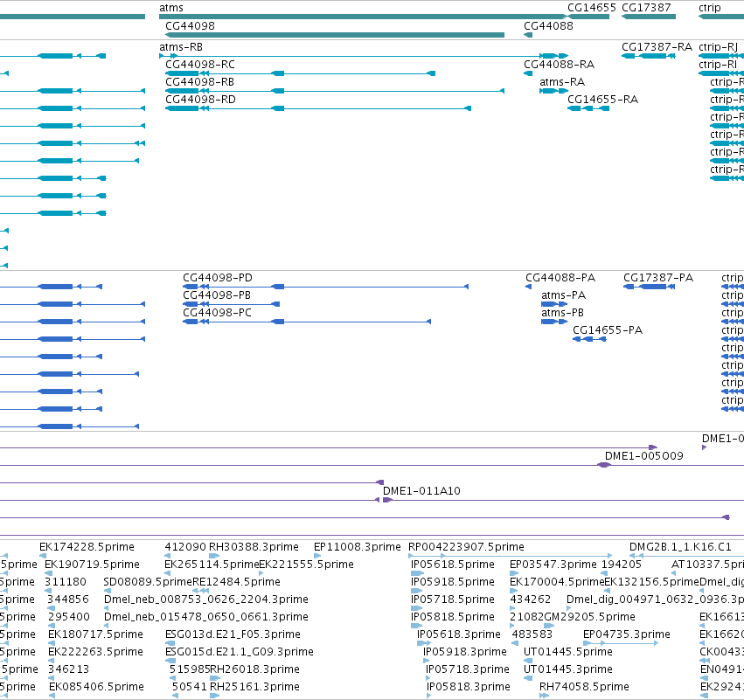Screen dimensions: 744x700
Task: Click the DMG2B.1_1.K16.C1 label
Action: click(x=680, y=547)
